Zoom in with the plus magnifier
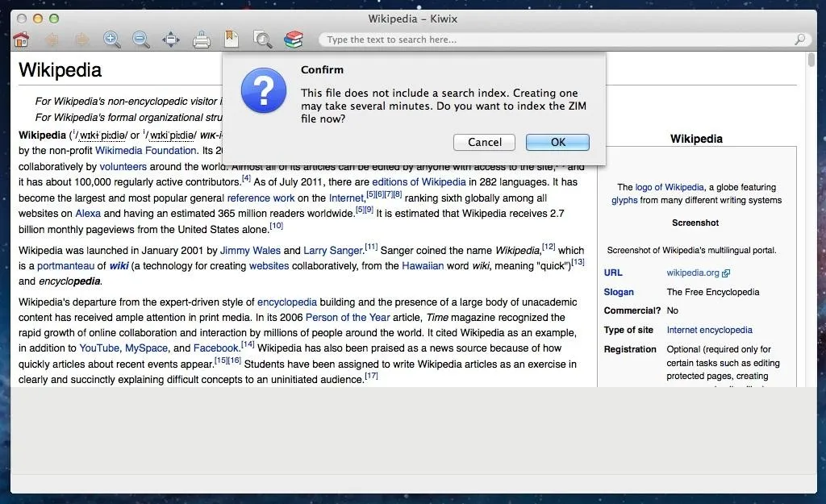Image resolution: width=826 pixels, height=504 pixels. click(x=111, y=40)
